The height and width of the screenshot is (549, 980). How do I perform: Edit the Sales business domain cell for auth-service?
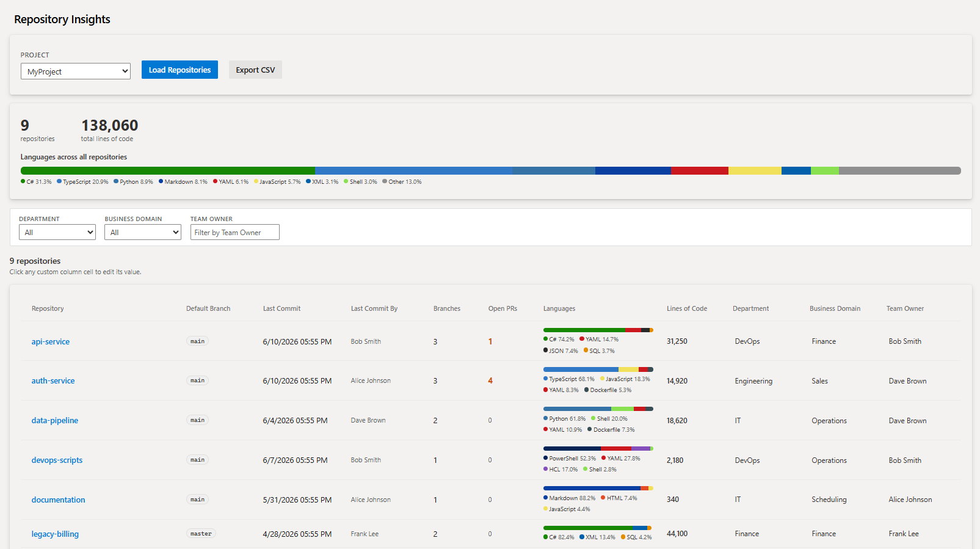(x=820, y=381)
